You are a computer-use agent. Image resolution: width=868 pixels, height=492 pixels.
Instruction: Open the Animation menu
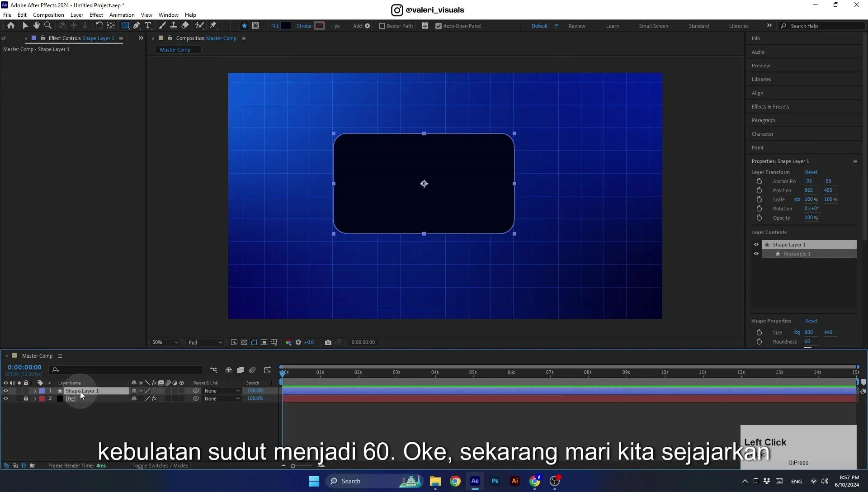tap(122, 15)
